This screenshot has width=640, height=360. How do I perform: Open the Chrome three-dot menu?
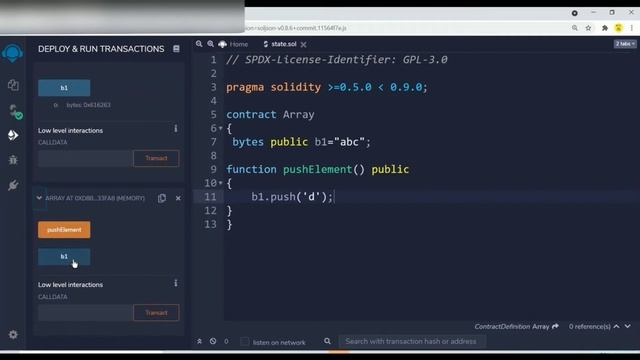click(x=631, y=28)
